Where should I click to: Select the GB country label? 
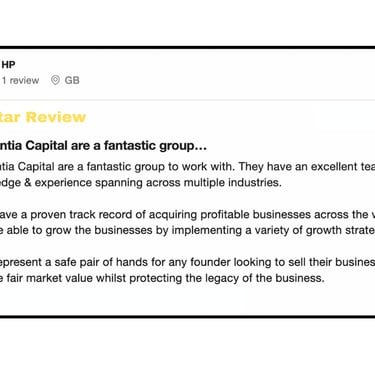(72, 80)
